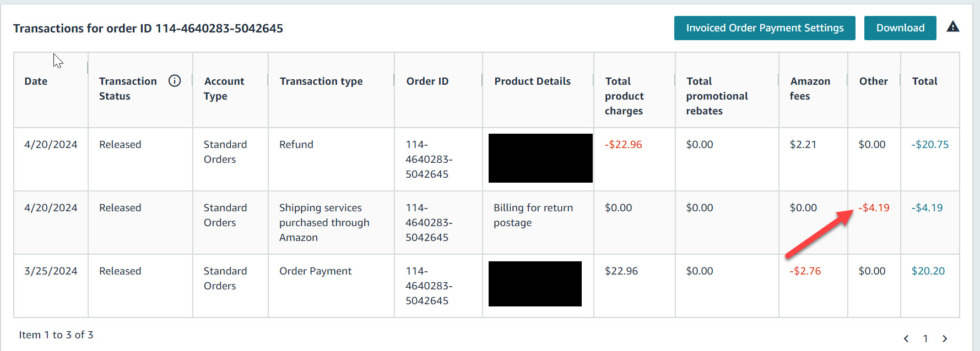Screen dimensions: 980x351
Task: Click the Account Type column header
Action: pyautogui.click(x=224, y=89)
